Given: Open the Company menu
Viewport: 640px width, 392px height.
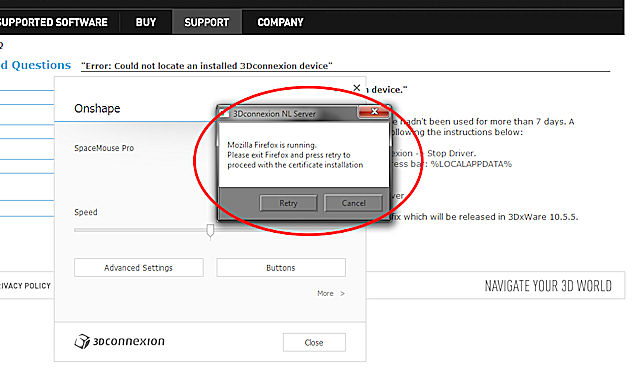Looking at the screenshot, I should coord(280,22).
